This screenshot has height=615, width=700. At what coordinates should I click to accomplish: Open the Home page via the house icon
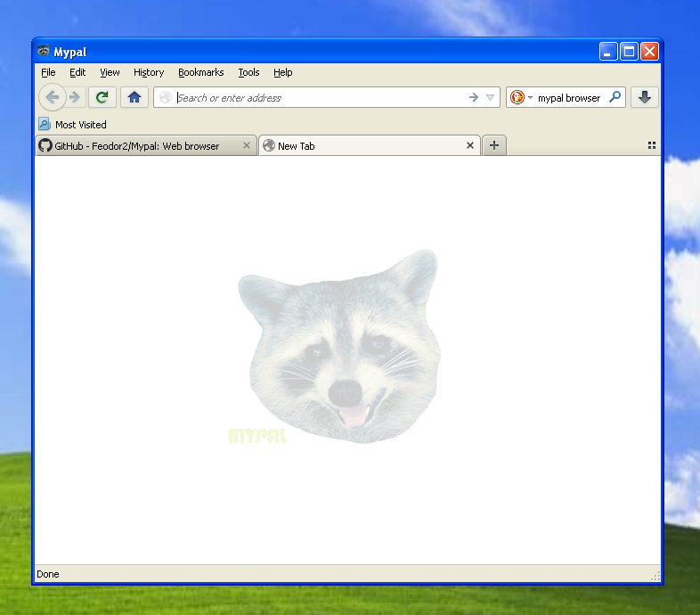point(134,97)
